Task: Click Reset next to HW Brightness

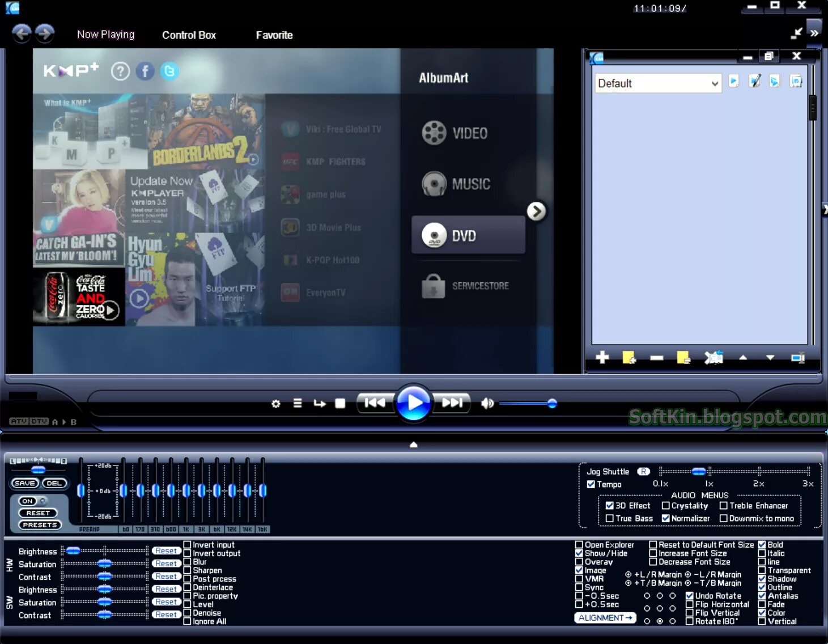Action: pyautogui.click(x=166, y=551)
